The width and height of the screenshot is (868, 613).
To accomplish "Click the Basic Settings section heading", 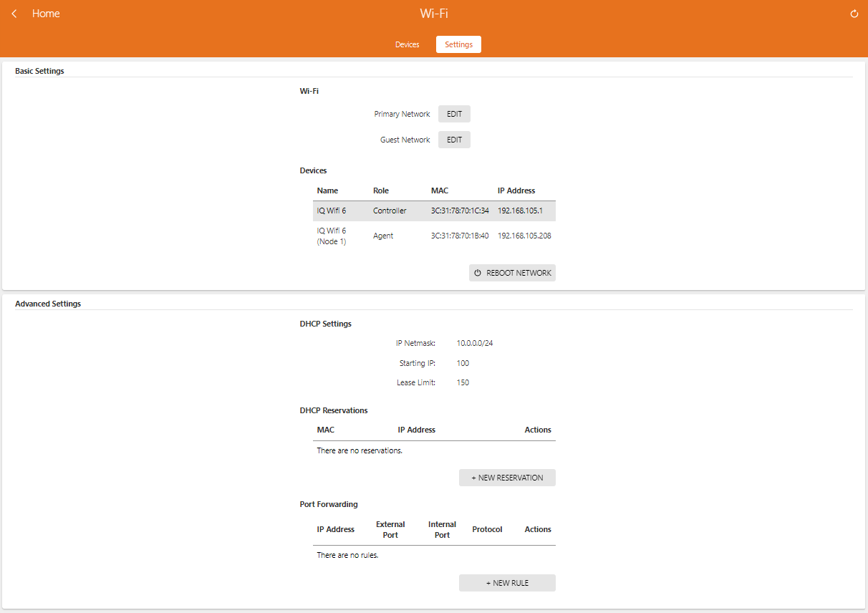I will point(39,71).
